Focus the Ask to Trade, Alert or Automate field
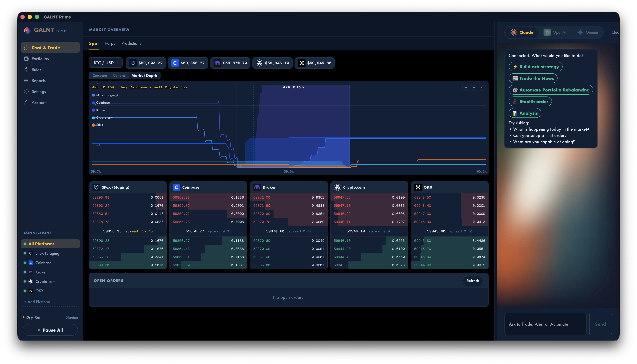Screen dimensions: 637x364 click(x=545, y=324)
